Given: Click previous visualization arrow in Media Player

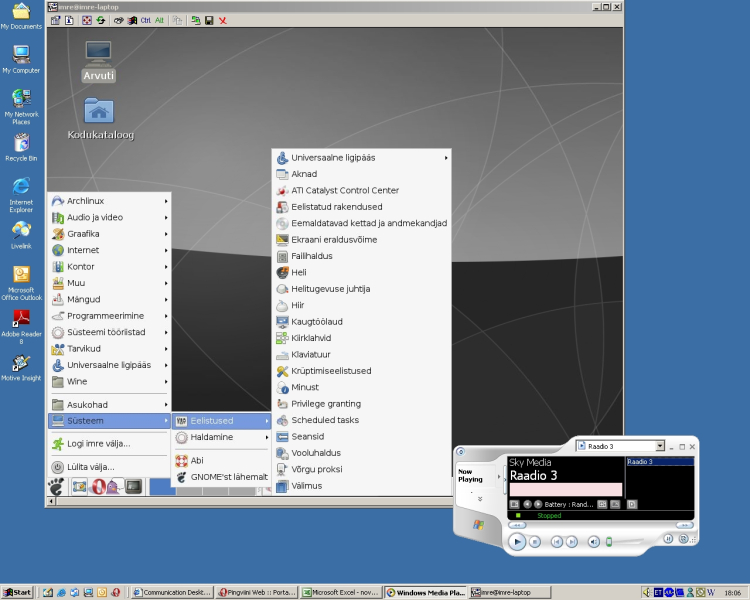Looking at the screenshot, I should tap(528, 504).
